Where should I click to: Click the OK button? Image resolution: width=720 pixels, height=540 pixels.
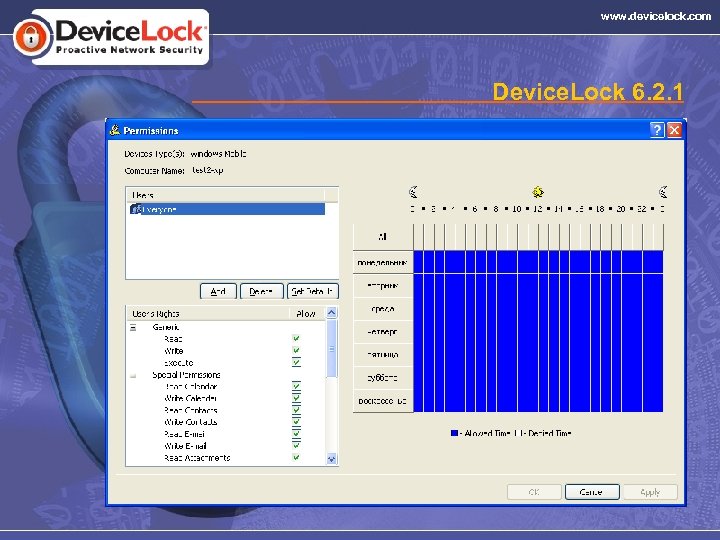[534, 492]
